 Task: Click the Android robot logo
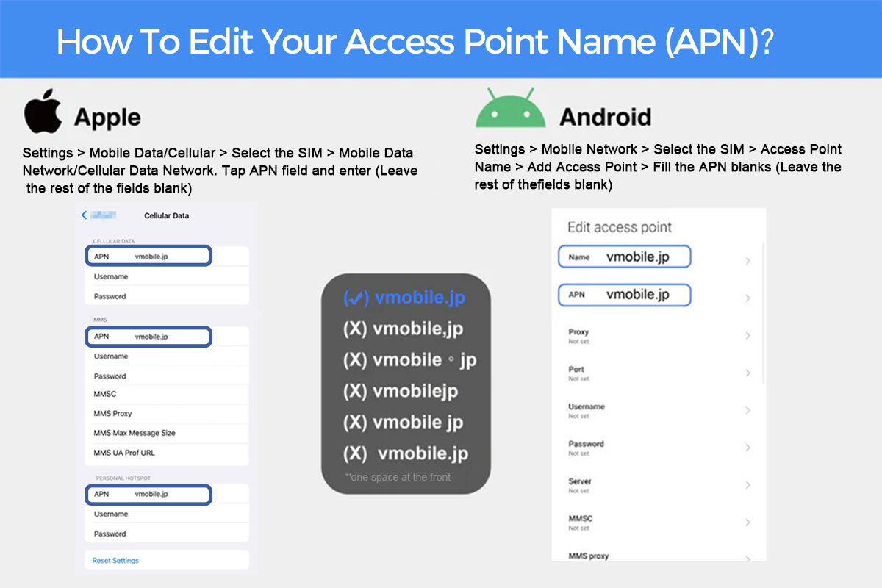[x=511, y=109]
